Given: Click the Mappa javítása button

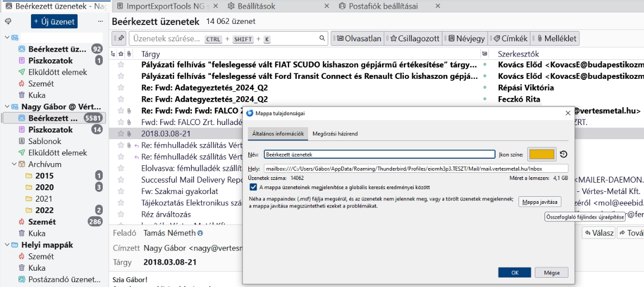Looking at the screenshot, I should pos(539,202).
